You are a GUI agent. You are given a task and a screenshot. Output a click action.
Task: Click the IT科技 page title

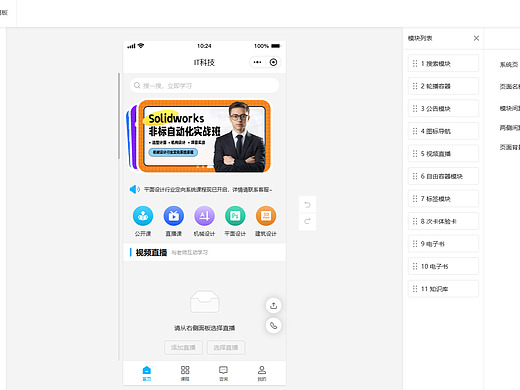pos(204,62)
